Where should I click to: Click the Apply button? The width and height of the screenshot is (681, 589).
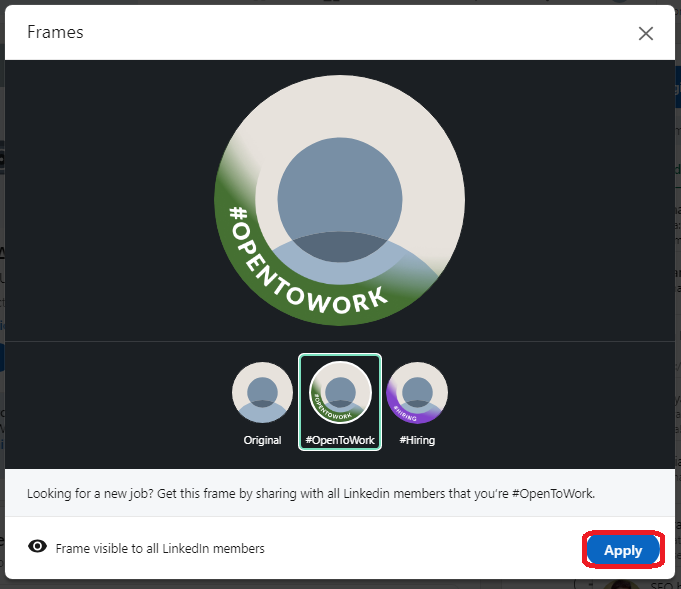point(623,549)
